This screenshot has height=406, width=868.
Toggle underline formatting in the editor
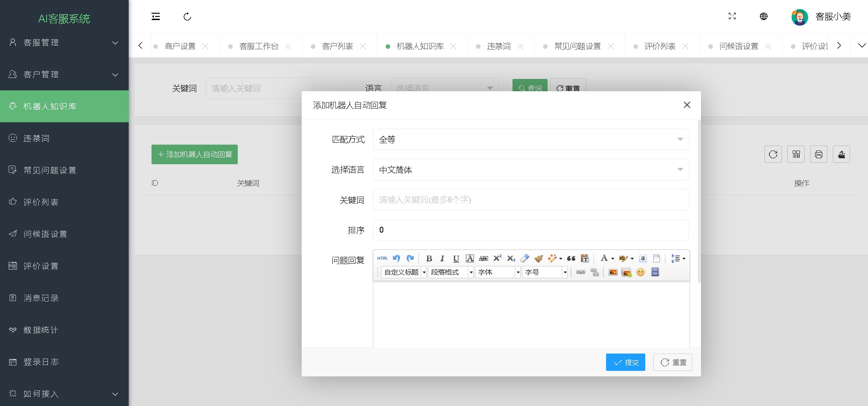[455, 259]
